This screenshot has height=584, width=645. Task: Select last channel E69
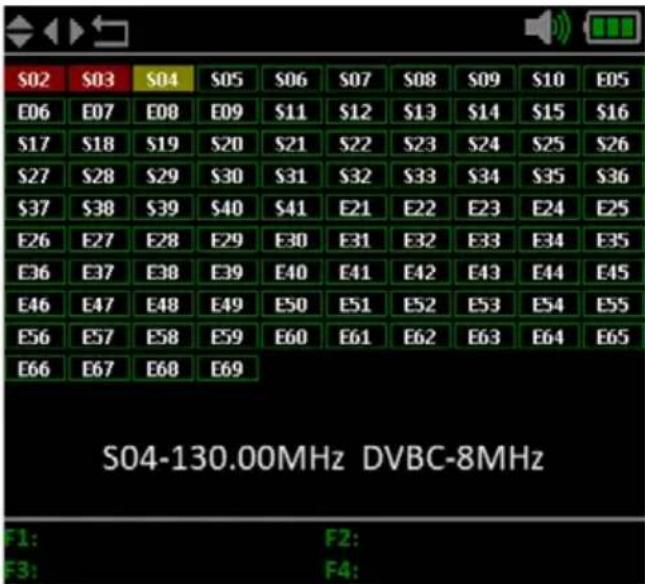click(227, 368)
